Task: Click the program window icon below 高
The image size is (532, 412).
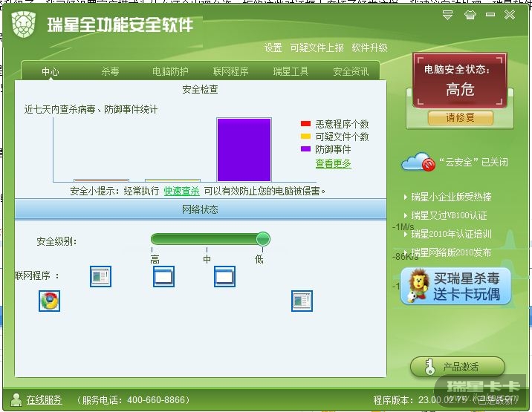Action: click(164, 276)
